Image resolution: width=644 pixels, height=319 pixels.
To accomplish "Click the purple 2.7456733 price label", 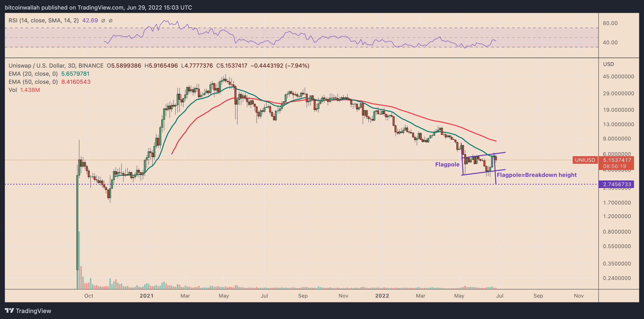I will [x=617, y=184].
